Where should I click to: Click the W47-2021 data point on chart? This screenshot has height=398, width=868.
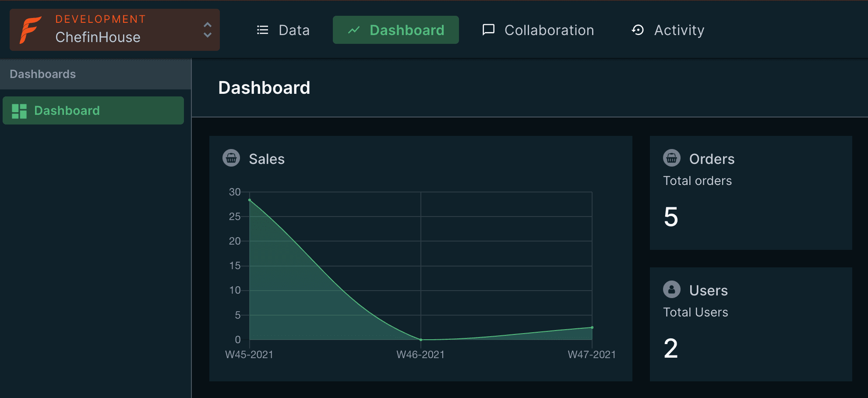click(592, 327)
